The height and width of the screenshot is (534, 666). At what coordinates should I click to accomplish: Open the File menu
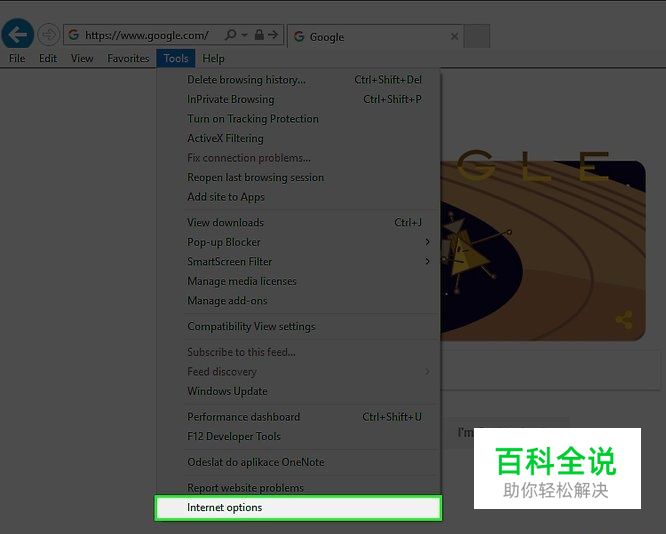[x=17, y=59]
